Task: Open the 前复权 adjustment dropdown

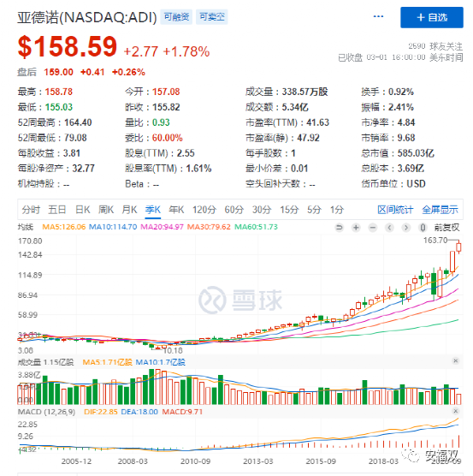Action: click(446, 227)
